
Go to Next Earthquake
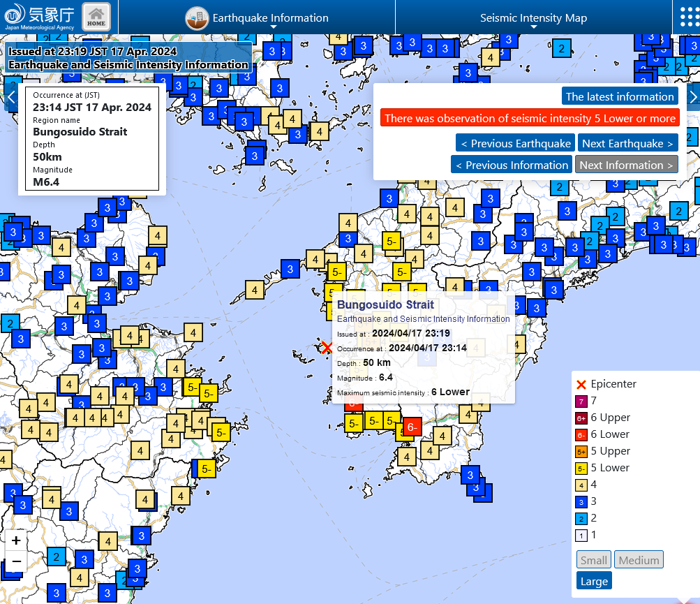pos(627,143)
